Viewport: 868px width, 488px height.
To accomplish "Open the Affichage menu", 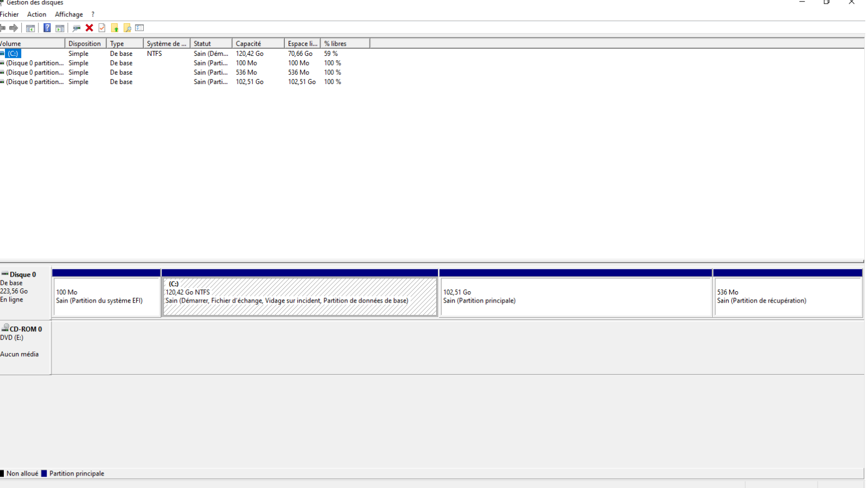I will click(x=69, y=15).
